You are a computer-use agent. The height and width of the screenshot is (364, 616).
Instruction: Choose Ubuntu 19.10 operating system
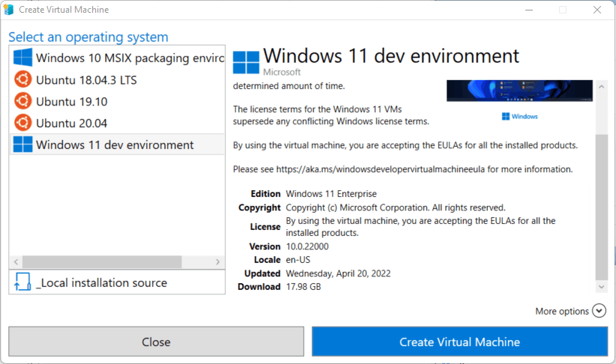tap(117, 101)
